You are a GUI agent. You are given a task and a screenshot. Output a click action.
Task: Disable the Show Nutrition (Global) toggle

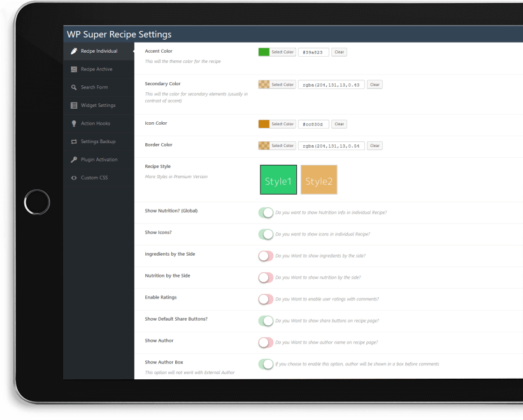pyautogui.click(x=266, y=213)
